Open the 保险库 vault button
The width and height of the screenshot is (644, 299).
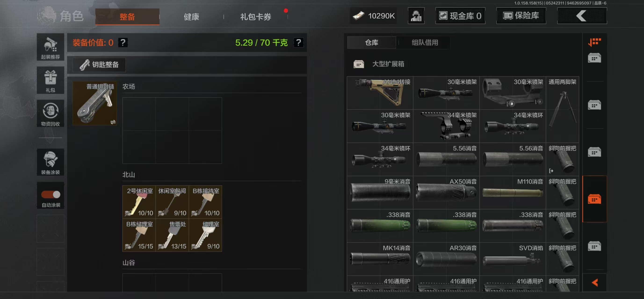click(x=521, y=16)
